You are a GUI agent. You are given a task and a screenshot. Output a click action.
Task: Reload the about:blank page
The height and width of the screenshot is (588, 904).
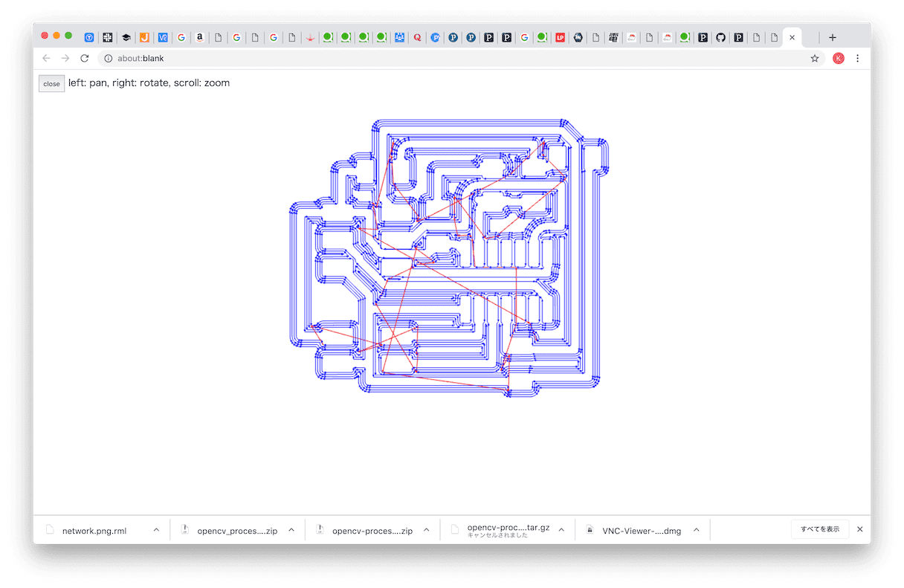(x=85, y=58)
